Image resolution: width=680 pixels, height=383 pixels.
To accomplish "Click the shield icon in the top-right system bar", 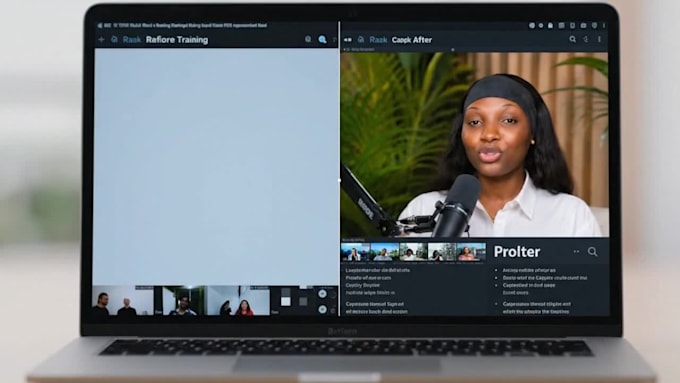I will tap(594, 26).
